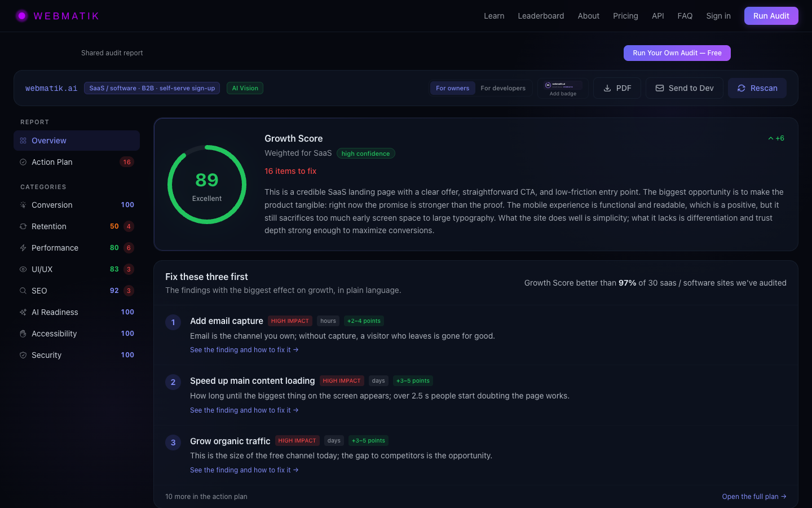Open the fix link for Add email capture

(244, 350)
